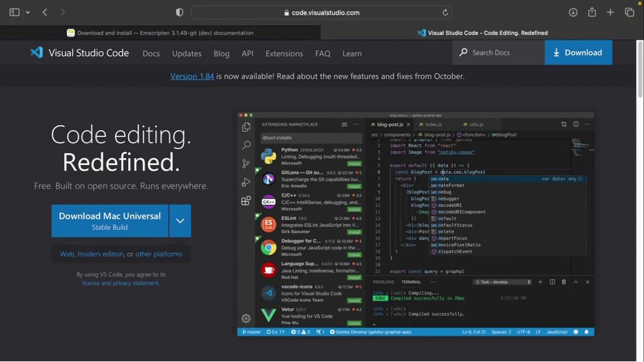Click the Search Docs input field
Viewport: 644px width, 362px height.
coord(498,53)
